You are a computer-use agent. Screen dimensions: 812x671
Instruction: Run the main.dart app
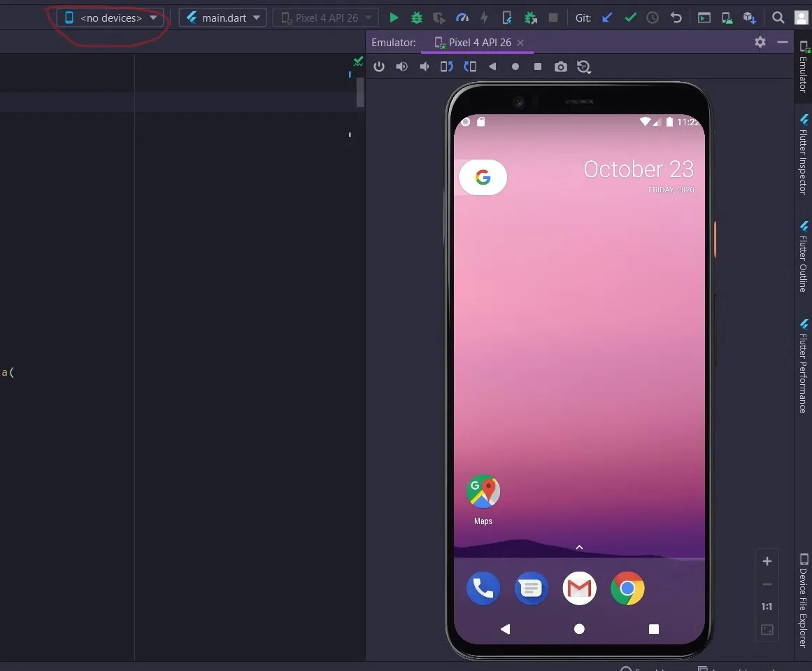pos(394,17)
